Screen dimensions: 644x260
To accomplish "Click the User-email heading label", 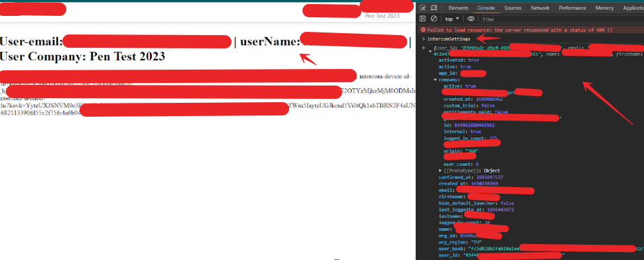I will pyautogui.click(x=31, y=42).
